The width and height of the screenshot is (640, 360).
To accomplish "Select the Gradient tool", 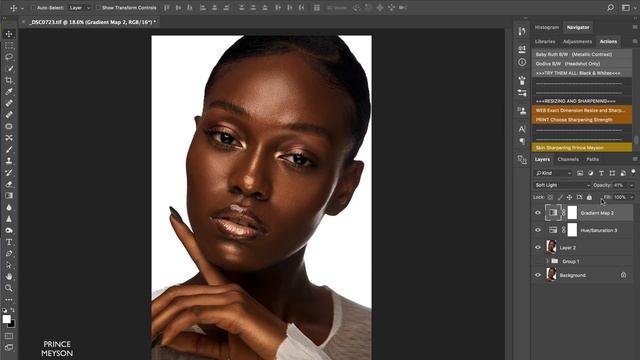I will click(9, 196).
